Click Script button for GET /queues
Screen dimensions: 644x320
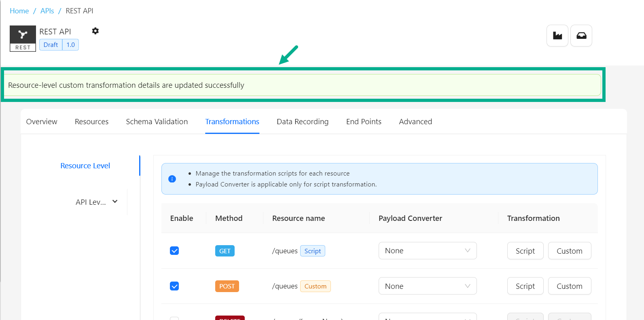(x=525, y=251)
